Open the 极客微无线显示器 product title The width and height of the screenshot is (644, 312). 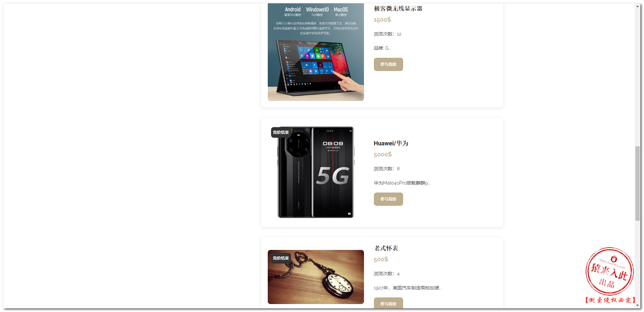398,9
